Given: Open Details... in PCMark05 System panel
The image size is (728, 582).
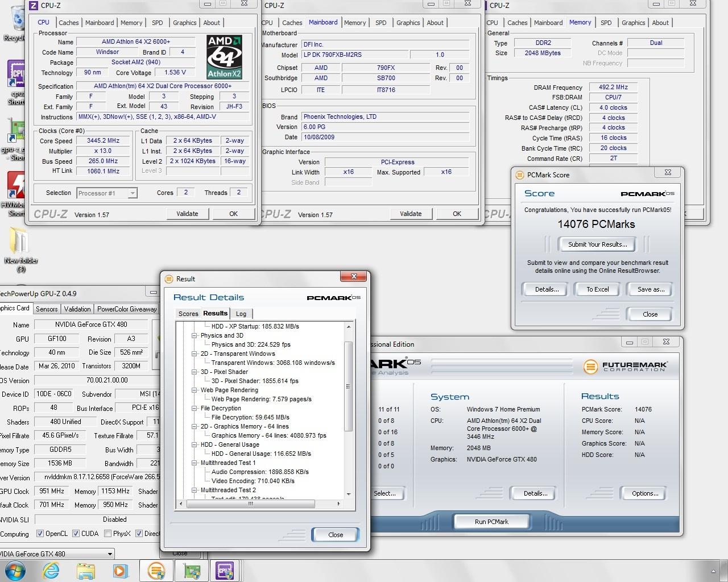Looking at the screenshot, I should (535, 493).
